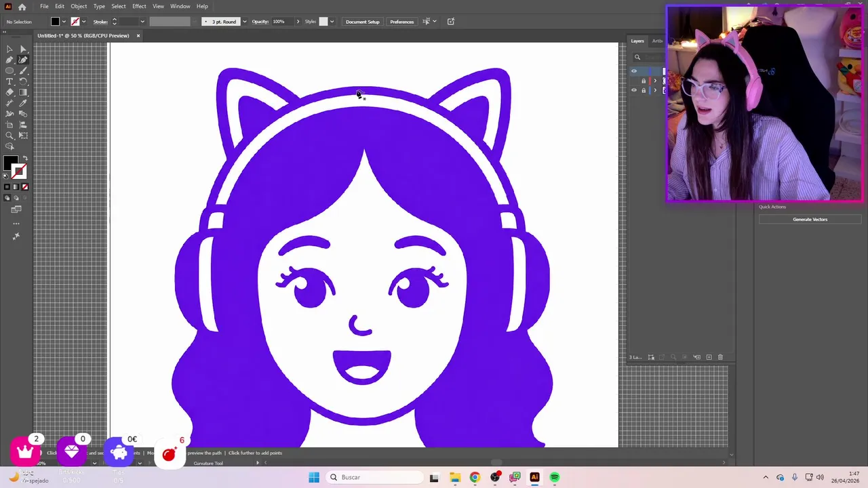
Task: Open Edit Toolbar three-dots button
Action: pyautogui.click(x=16, y=223)
